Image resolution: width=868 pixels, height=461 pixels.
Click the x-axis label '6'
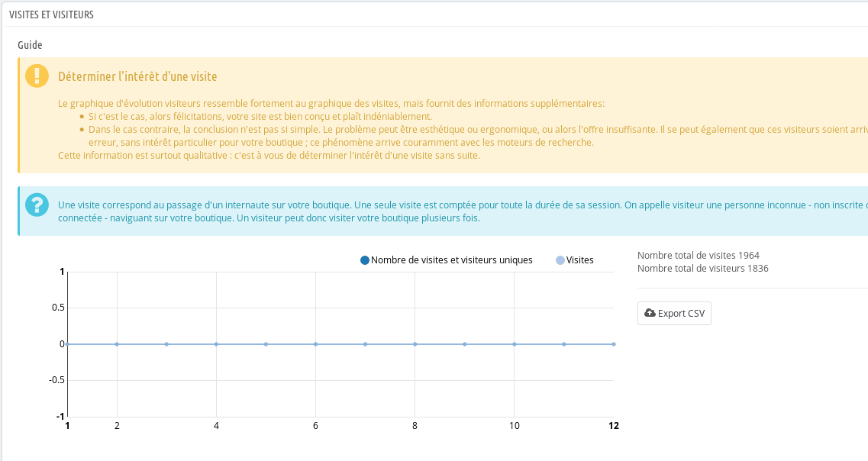coord(315,426)
